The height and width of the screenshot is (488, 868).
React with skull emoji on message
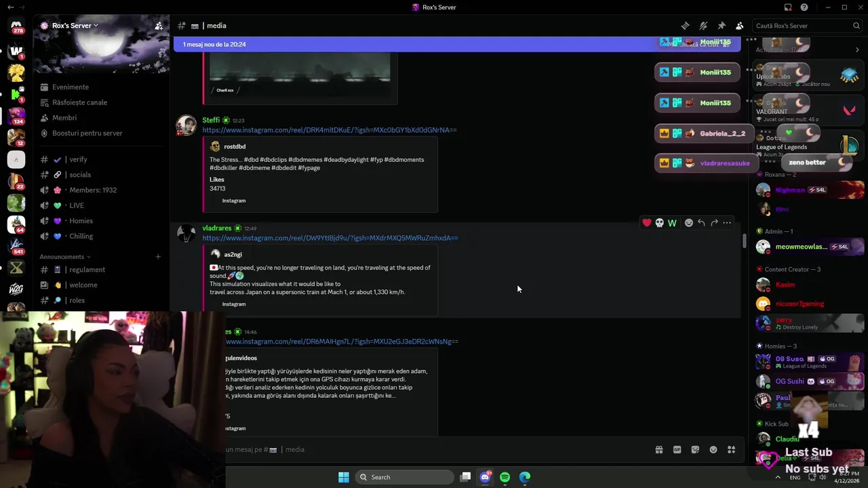click(x=659, y=223)
